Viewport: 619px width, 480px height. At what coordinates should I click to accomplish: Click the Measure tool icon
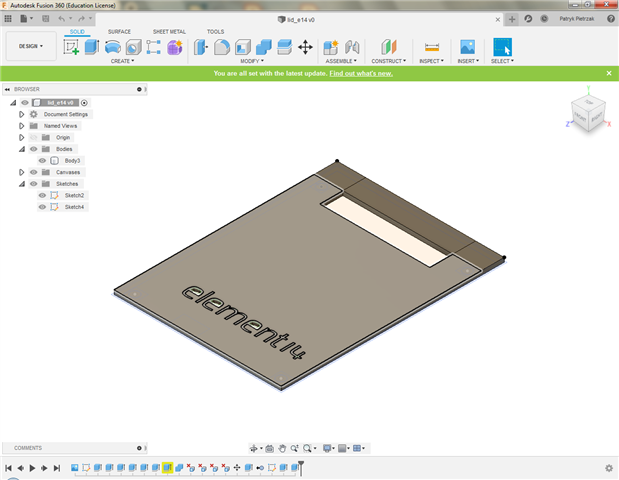coord(432,47)
